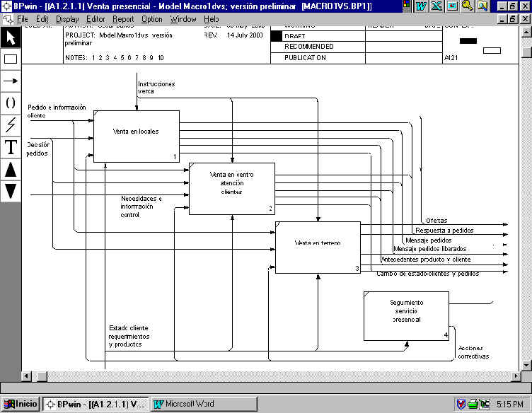Open the Edit menu
This screenshot has width=532, height=413.
click(42, 19)
